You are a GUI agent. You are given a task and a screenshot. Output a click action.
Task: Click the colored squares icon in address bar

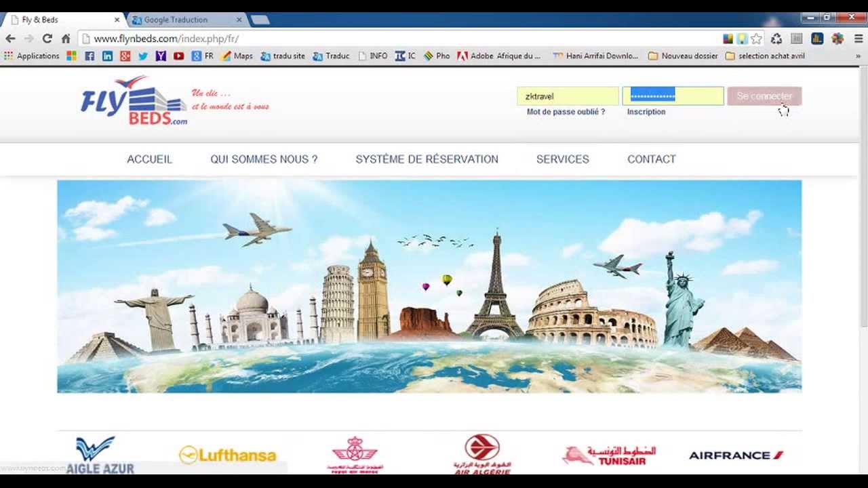point(728,39)
